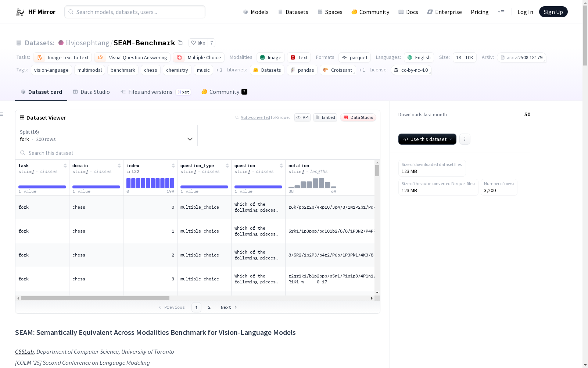Screen dimensions: 588x368
Task: Sort the question_type column
Action: click(x=227, y=166)
